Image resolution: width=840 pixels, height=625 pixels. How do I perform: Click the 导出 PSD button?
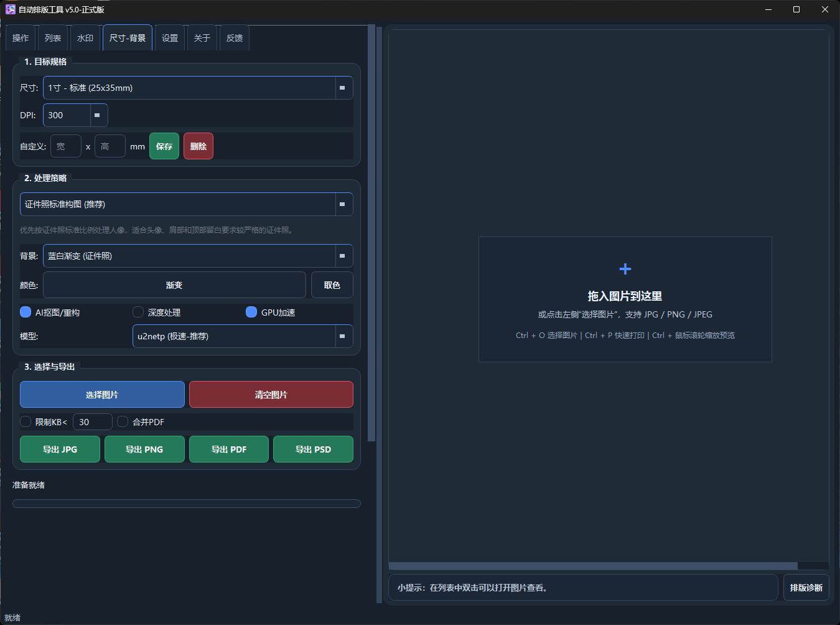pos(314,449)
